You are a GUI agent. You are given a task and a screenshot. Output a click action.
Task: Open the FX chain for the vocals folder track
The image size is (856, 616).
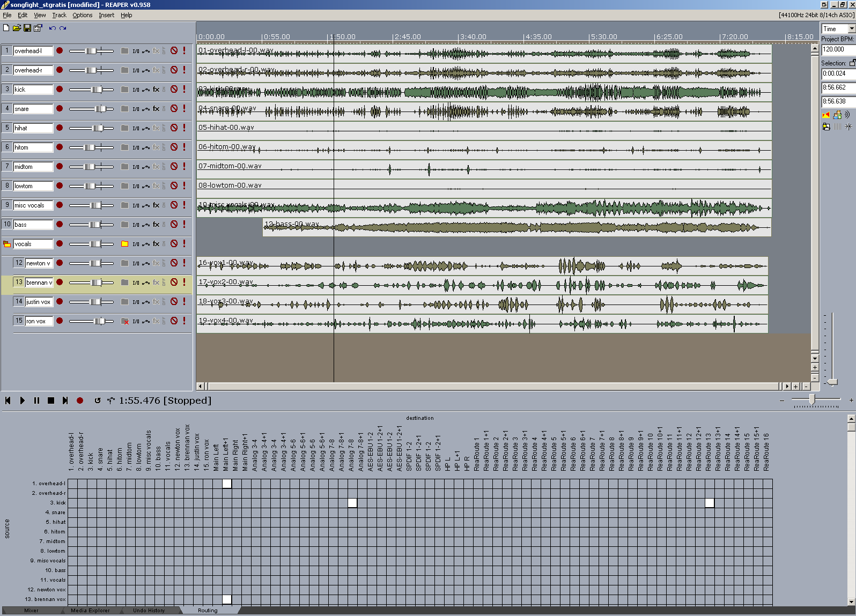tap(156, 244)
